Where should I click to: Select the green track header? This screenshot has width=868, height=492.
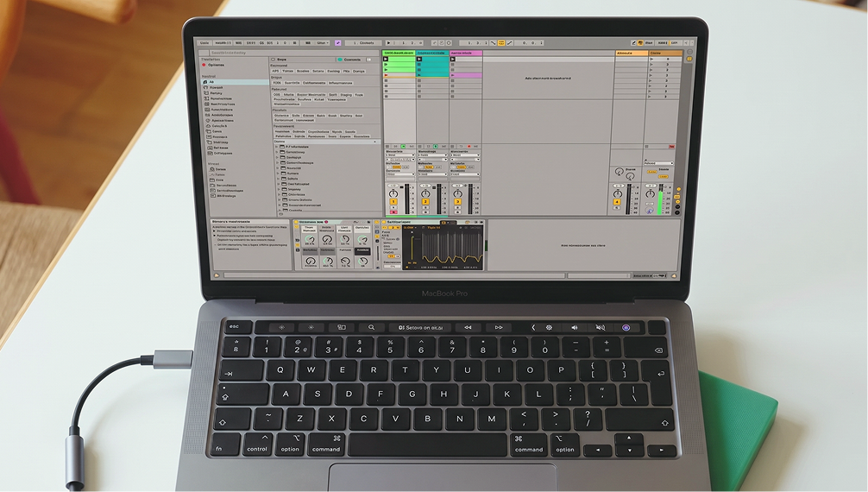(x=399, y=53)
